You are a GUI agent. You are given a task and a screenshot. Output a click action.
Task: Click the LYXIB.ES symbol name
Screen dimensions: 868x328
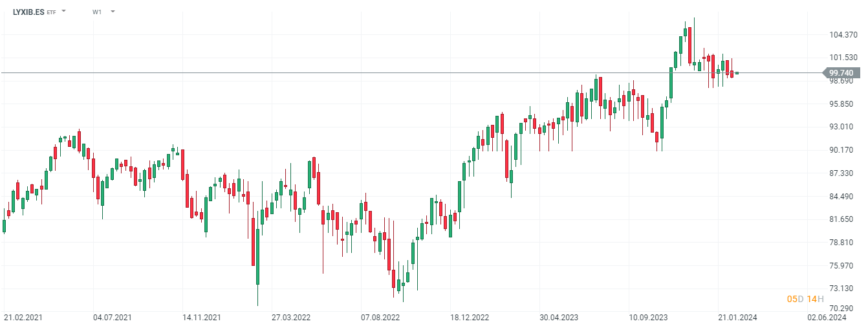pyautogui.click(x=28, y=12)
